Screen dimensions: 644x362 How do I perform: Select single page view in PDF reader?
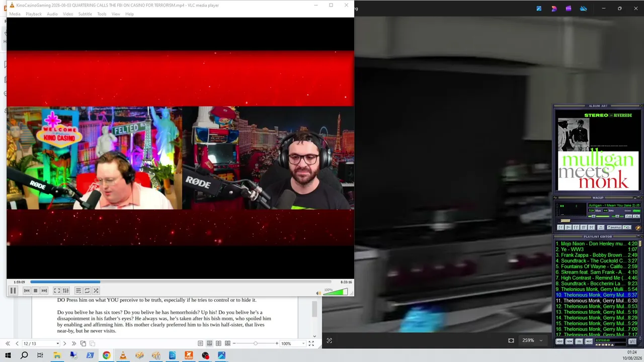point(200,343)
